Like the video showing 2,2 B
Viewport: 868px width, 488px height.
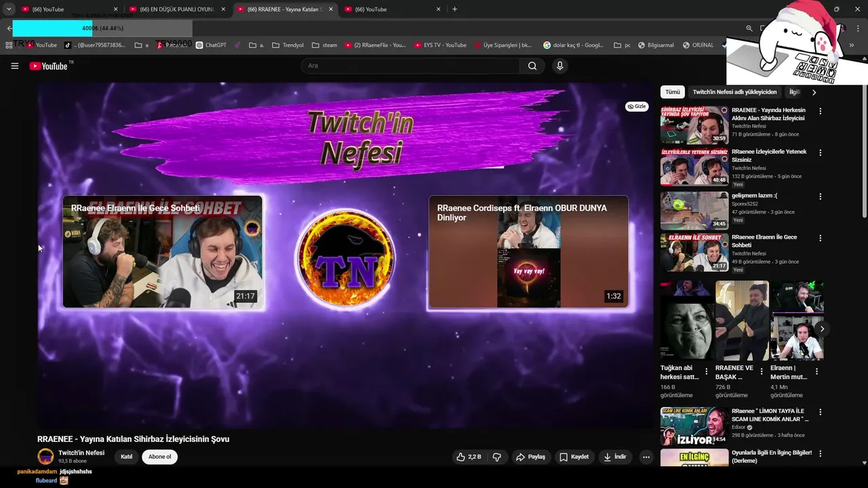469,457
